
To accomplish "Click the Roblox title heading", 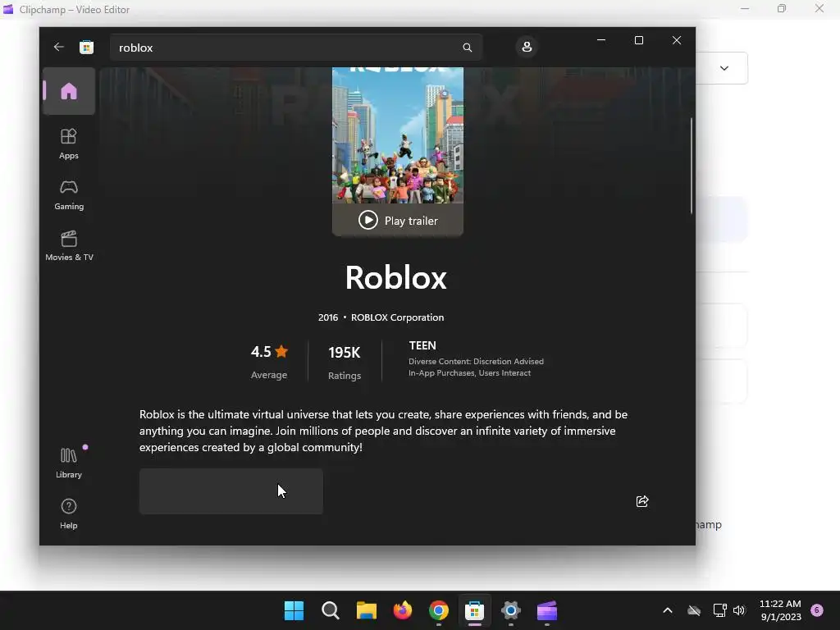I will 396,277.
